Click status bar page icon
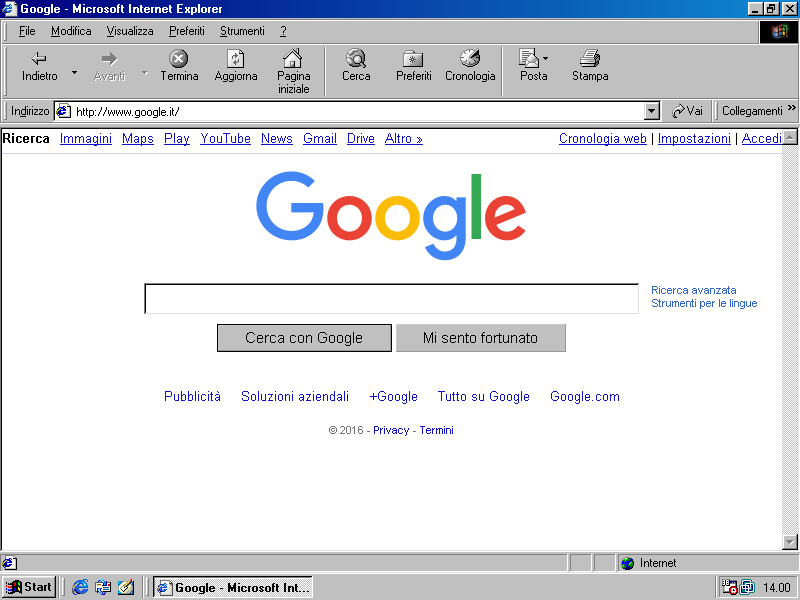This screenshot has width=800, height=600. click(x=9, y=563)
